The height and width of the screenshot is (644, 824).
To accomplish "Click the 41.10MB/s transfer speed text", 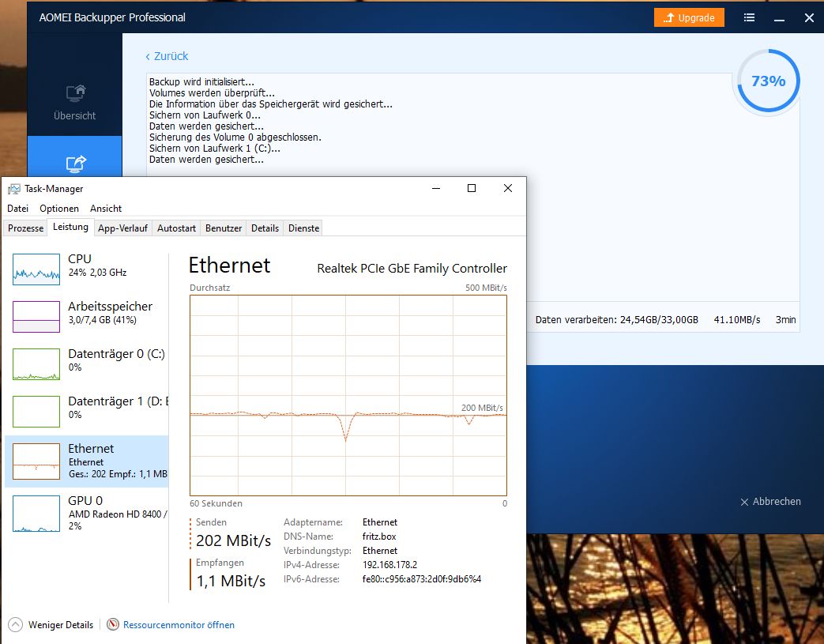I will (737, 320).
